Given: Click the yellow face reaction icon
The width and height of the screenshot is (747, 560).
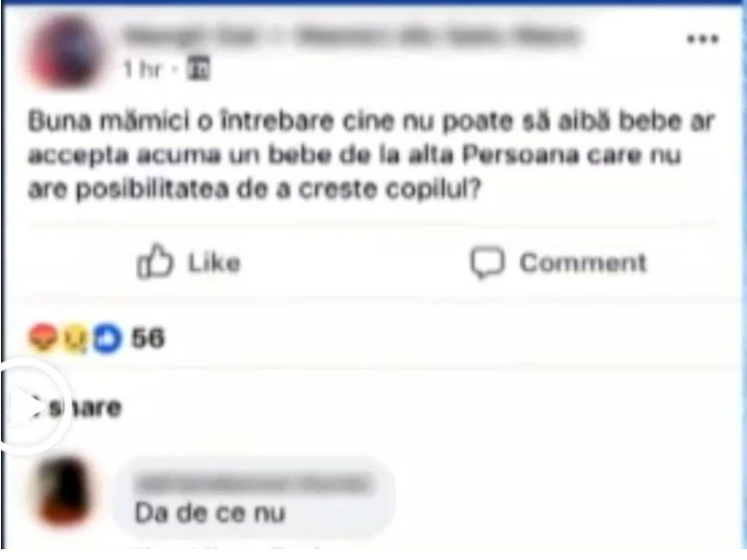Looking at the screenshot, I should [75, 338].
